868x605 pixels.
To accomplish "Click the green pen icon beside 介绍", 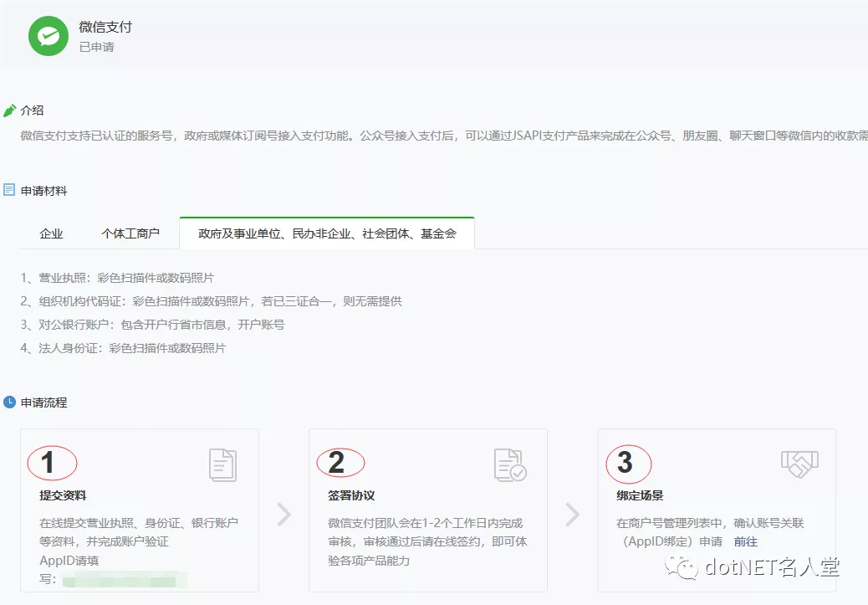I will (9, 110).
